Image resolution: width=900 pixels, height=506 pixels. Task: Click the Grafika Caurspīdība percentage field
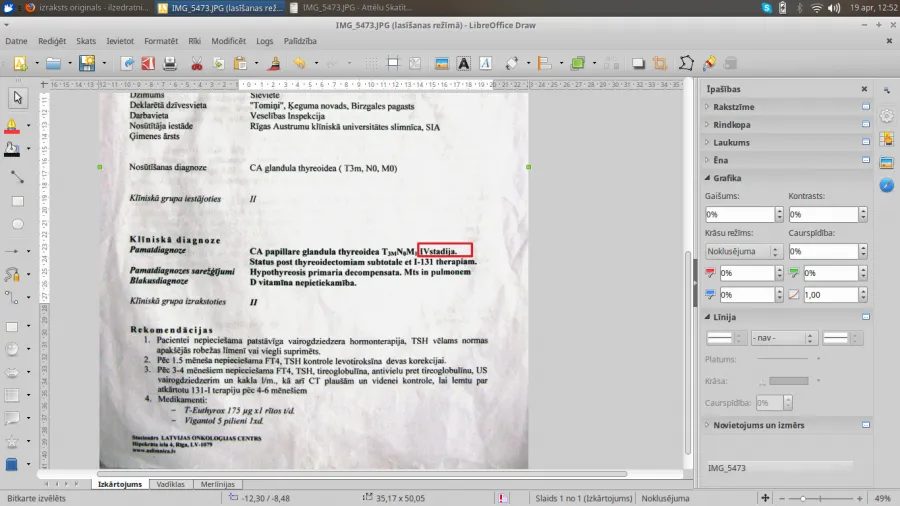823,251
